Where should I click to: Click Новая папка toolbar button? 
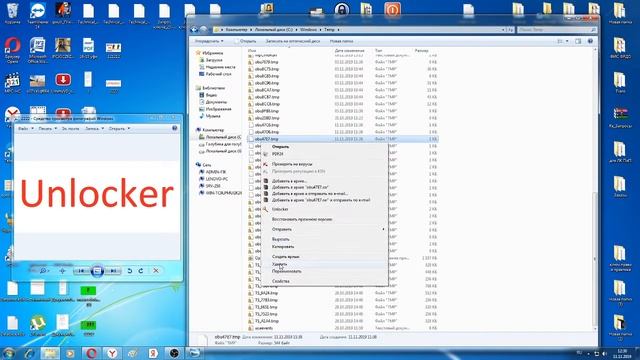pyautogui.click(x=341, y=41)
